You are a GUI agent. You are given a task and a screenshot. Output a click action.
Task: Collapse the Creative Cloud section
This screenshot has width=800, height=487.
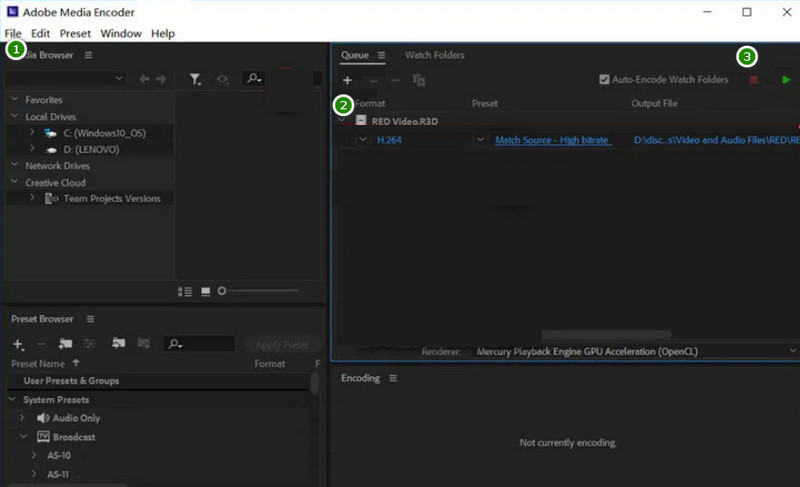(x=14, y=182)
